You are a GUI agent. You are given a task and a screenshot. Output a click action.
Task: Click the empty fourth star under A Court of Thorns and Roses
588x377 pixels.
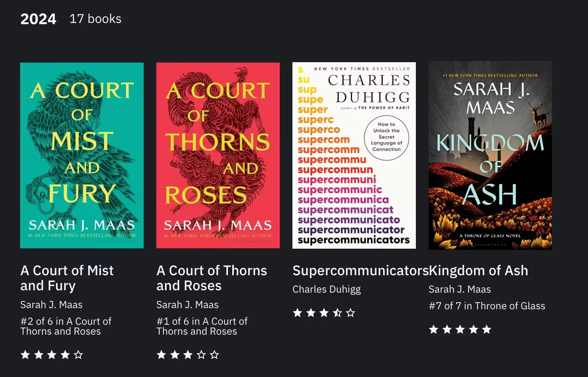[201, 355]
